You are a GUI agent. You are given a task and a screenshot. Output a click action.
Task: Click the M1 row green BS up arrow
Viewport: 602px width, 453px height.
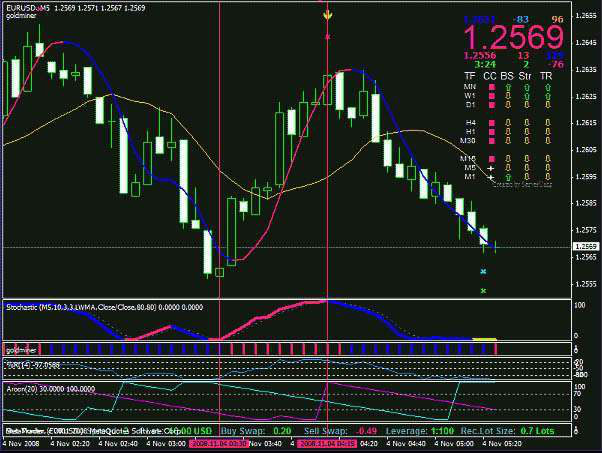tap(508, 177)
